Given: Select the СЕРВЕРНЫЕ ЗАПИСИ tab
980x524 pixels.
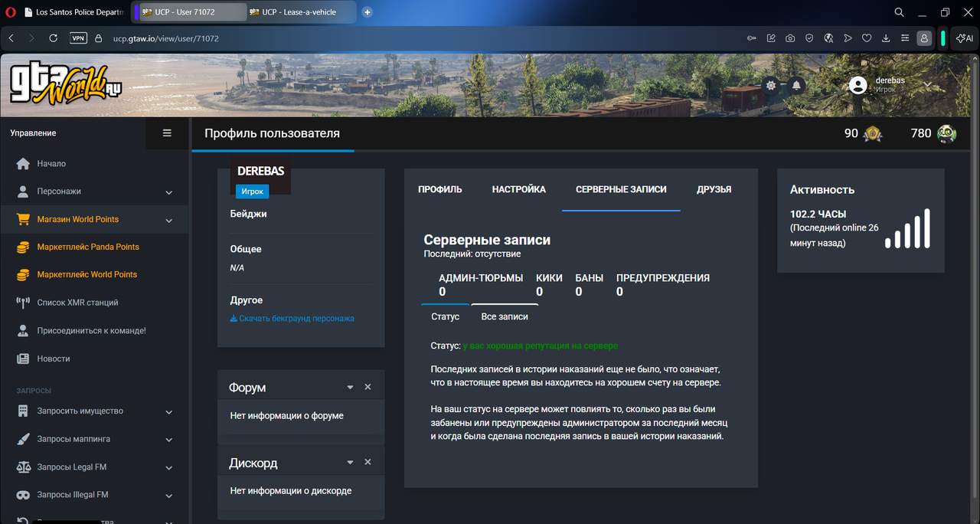Looking at the screenshot, I should [621, 189].
